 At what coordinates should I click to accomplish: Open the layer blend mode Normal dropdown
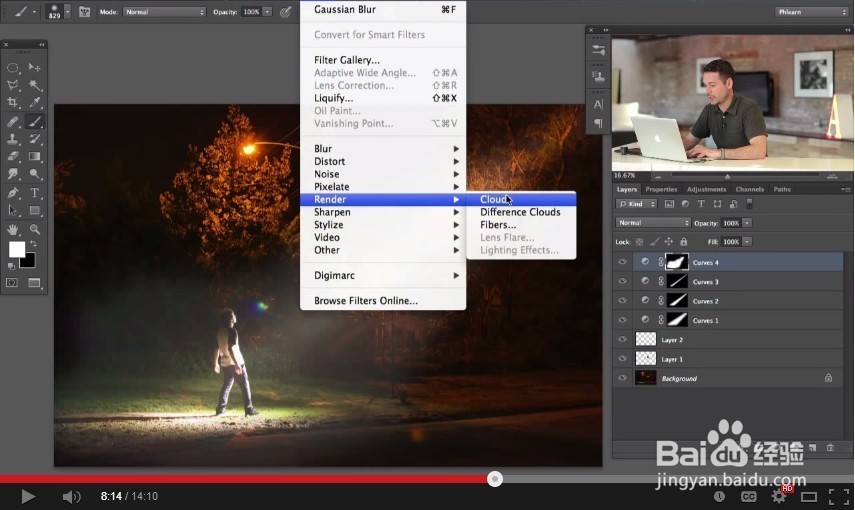pyautogui.click(x=653, y=223)
